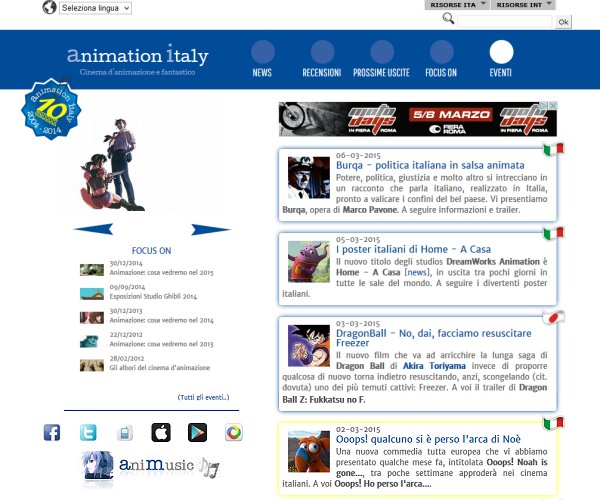600x500 pixels.
Task: Click the magnifying glass search icon
Action: point(448,18)
